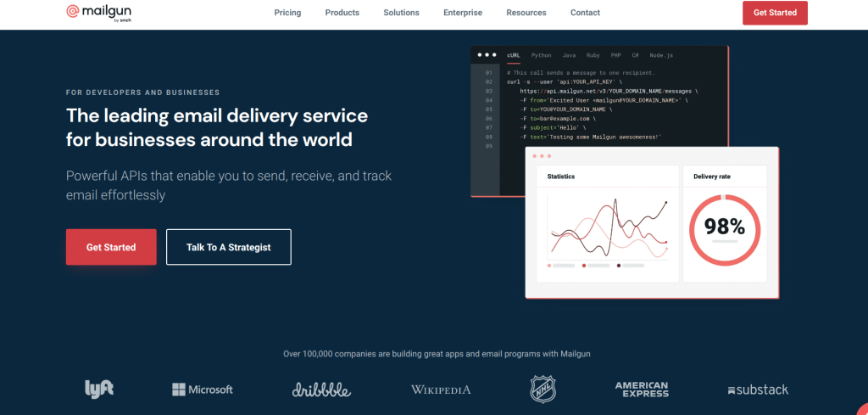Click 'Over 100,000 companies' tagline text
Viewport: 868px width, 415px height.
[x=437, y=354]
